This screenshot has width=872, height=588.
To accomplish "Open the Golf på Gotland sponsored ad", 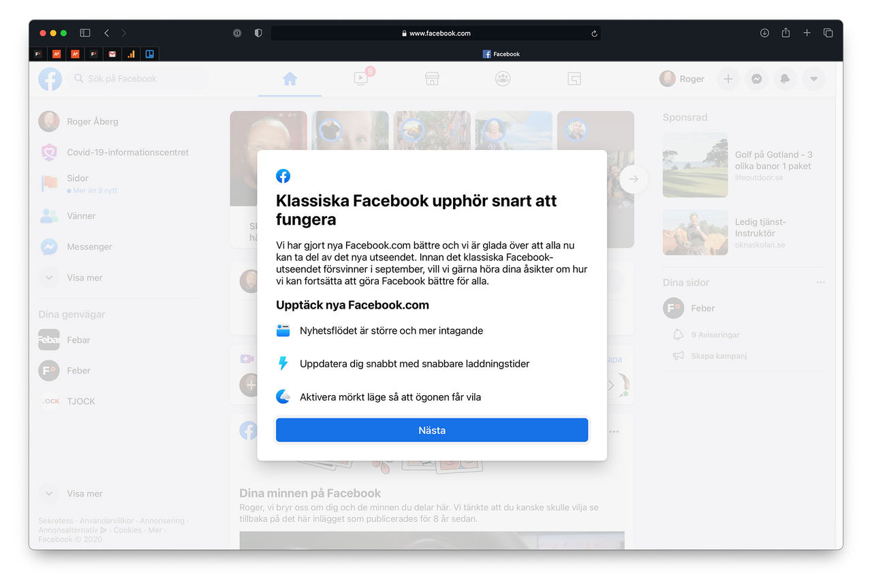I will (x=773, y=166).
